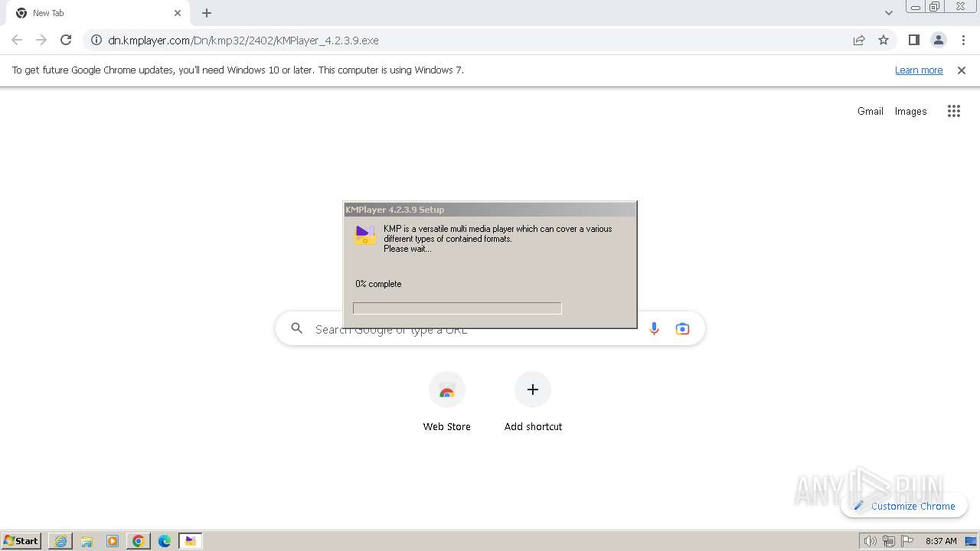Open Windows Media Player taskbar icon
Screen dimensions: 980x551
click(x=113, y=541)
